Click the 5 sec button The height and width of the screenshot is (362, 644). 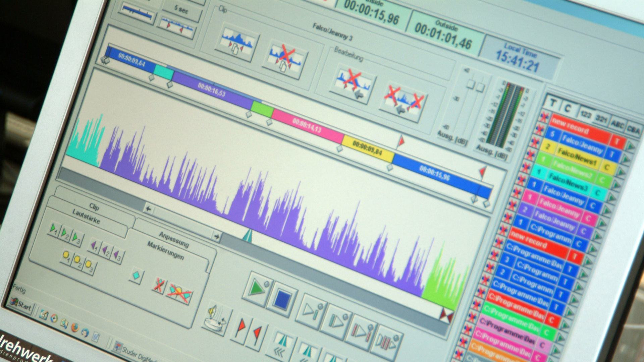[181, 10]
